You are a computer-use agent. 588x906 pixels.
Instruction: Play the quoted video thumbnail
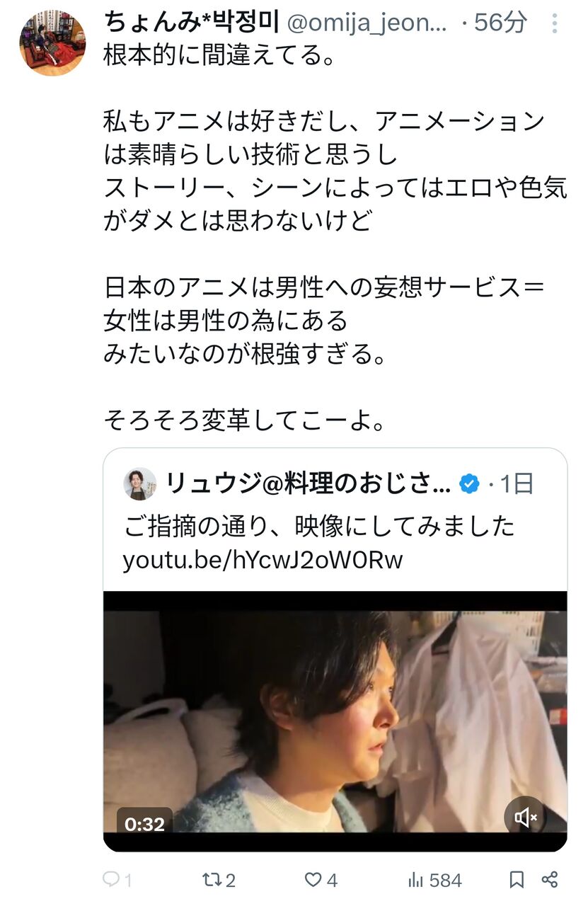coord(335,721)
